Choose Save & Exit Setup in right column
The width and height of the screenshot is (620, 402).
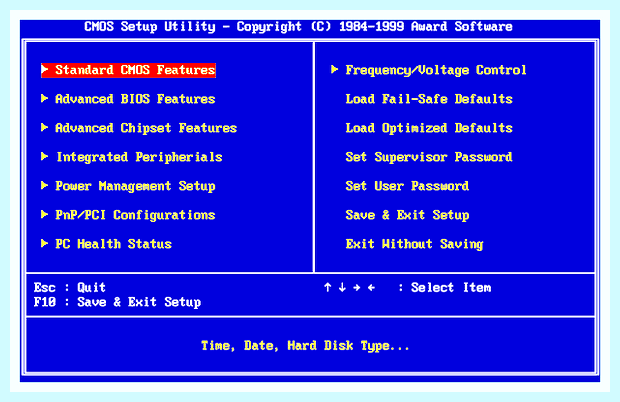pyautogui.click(x=407, y=215)
